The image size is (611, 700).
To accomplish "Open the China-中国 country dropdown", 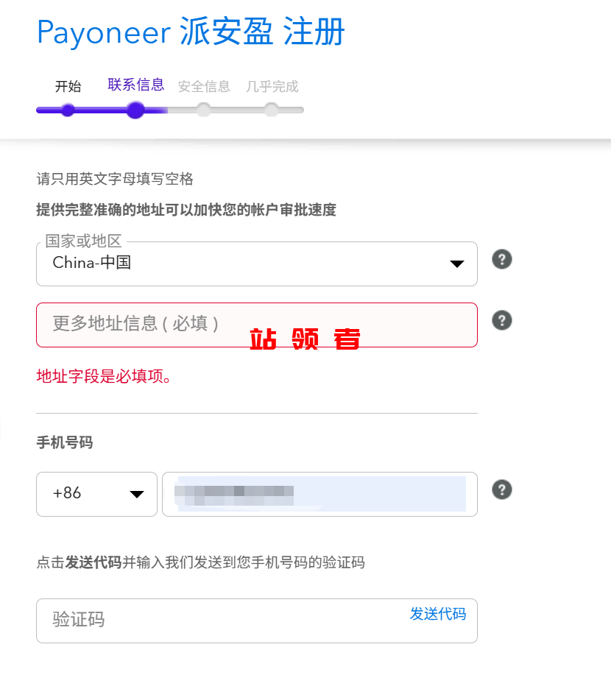I will 256,264.
